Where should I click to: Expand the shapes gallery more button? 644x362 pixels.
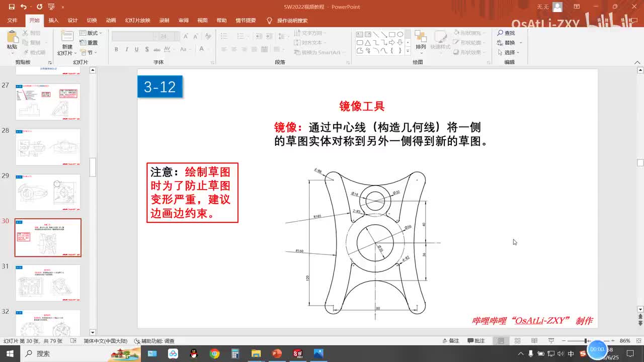[409, 51]
